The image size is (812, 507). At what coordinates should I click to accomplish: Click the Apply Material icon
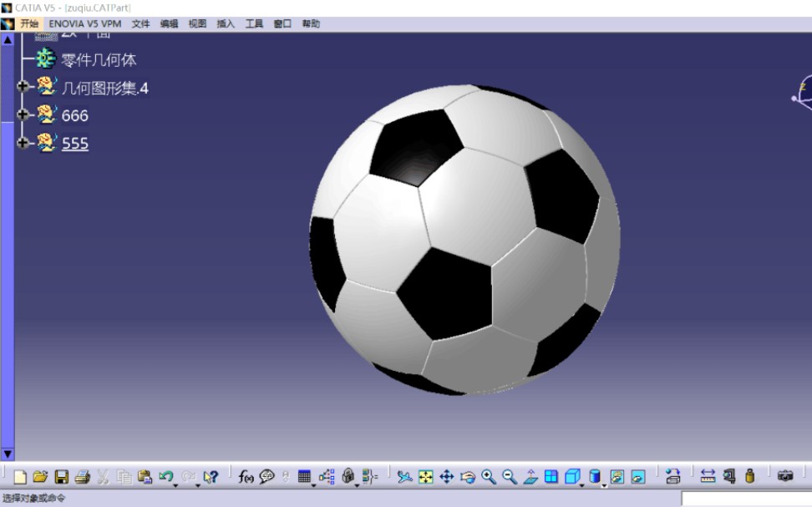[672, 476]
